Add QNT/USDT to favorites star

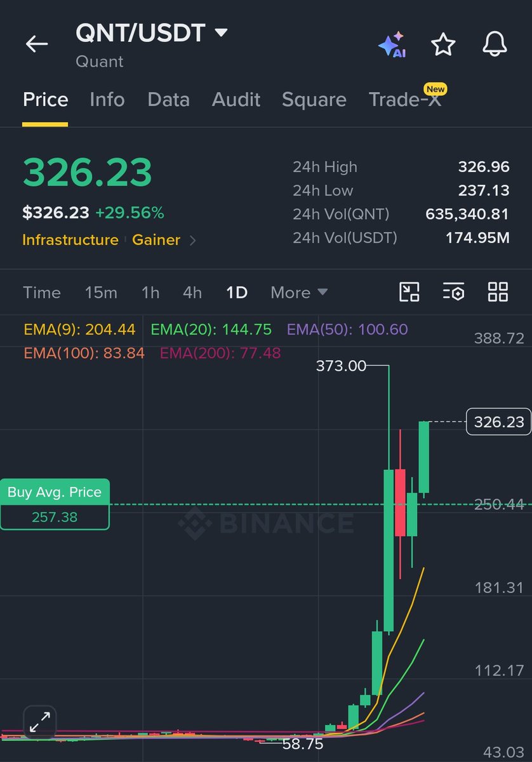coord(443,44)
